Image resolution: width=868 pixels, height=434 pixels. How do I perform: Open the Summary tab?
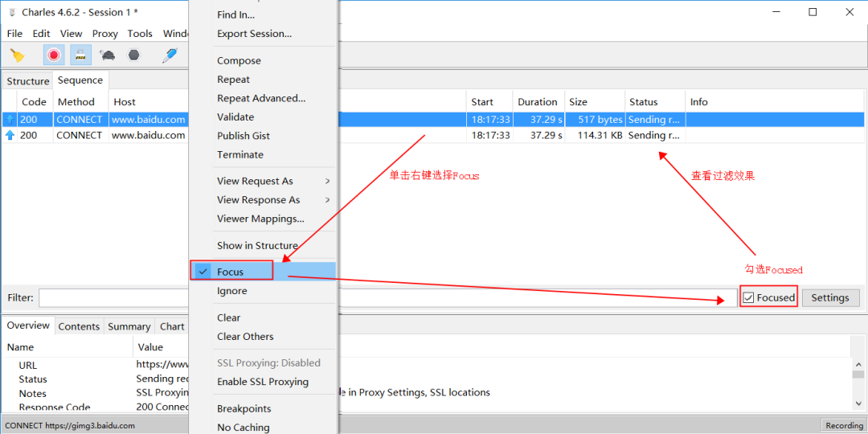(x=129, y=326)
